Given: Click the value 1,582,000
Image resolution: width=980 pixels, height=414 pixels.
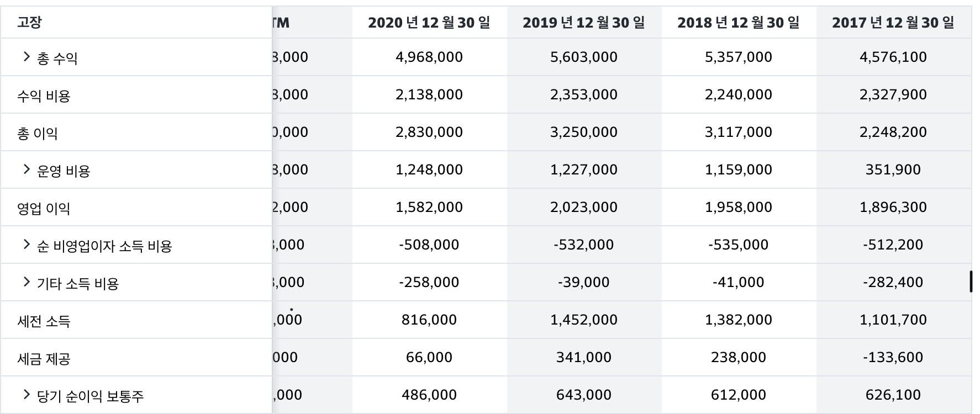Looking at the screenshot, I should [429, 207].
